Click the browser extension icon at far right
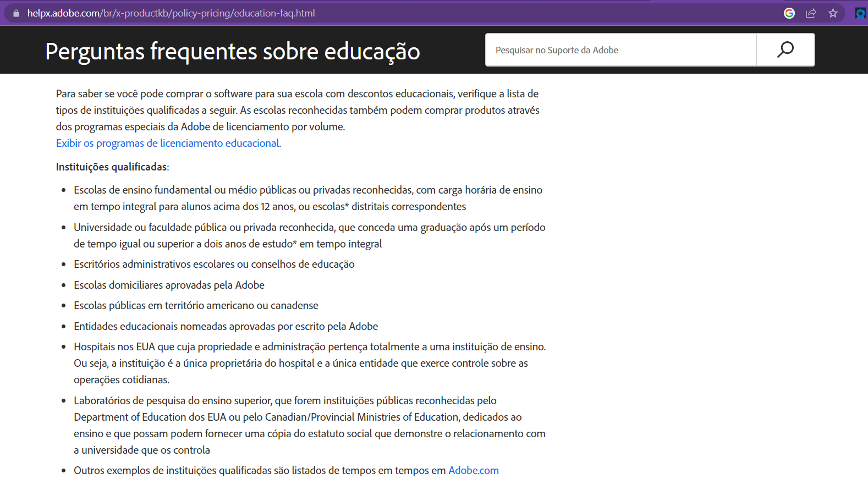Image resolution: width=868 pixels, height=490 pixels. click(x=861, y=13)
